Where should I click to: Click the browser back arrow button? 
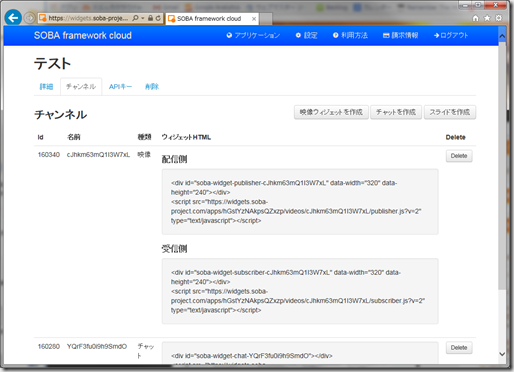click(13, 18)
